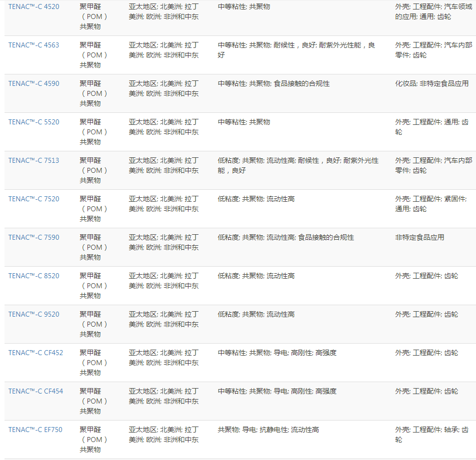Viewport: 476px width, 460px height.
Task: Click the 外壳; 工程配件; 紧固件 applications cell
Action: pyautogui.click(x=430, y=204)
